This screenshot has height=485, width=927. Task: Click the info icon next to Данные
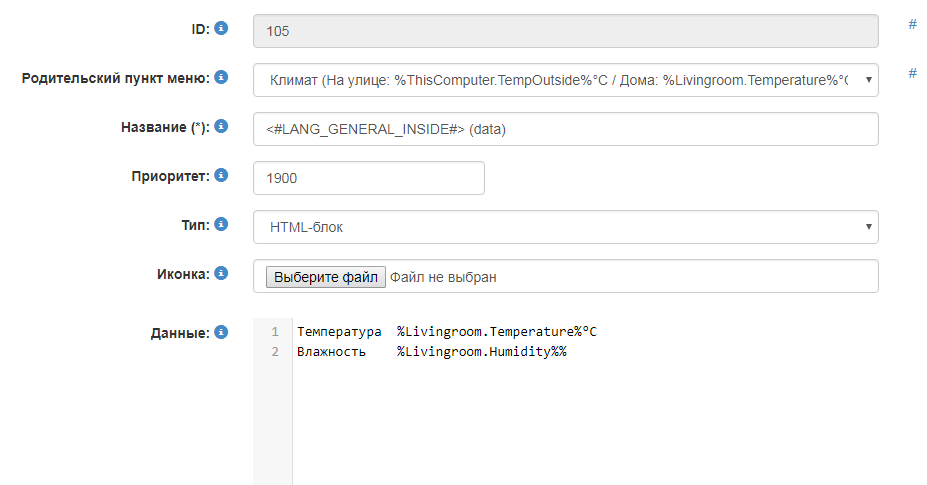(222, 332)
